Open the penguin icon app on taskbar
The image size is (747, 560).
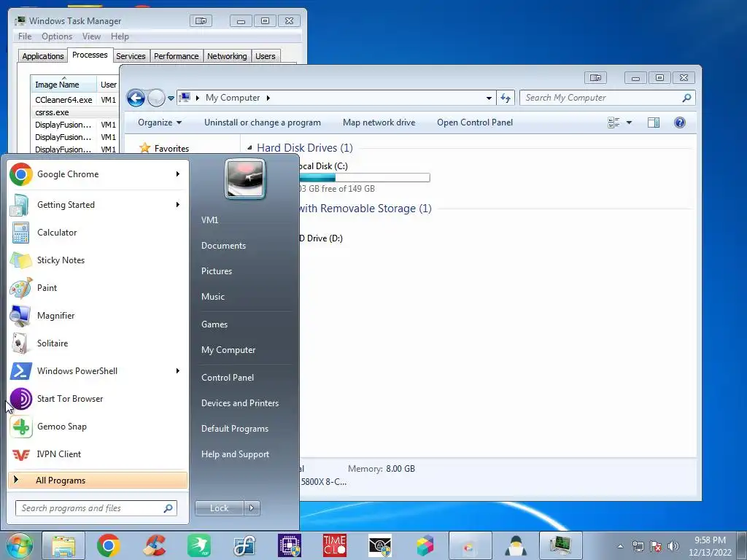[x=516, y=545]
